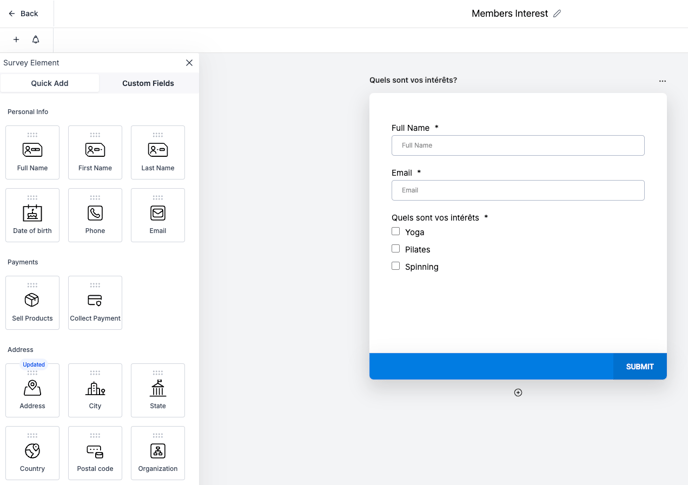688x485 pixels.
Task: Check the Yoga checkbox
Action: pyautogui.click(x=396, y=231)
